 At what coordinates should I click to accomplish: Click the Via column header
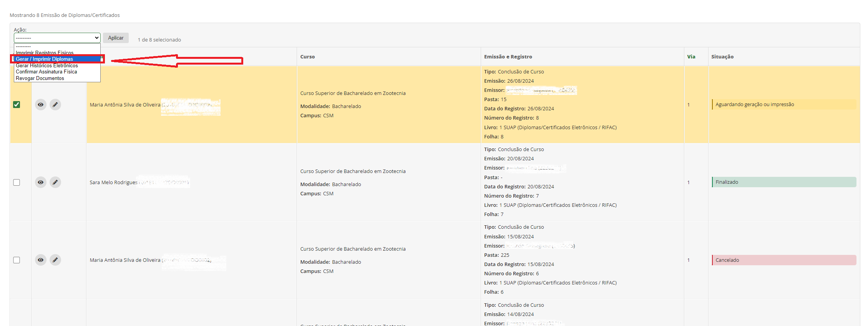coord(691,57)
